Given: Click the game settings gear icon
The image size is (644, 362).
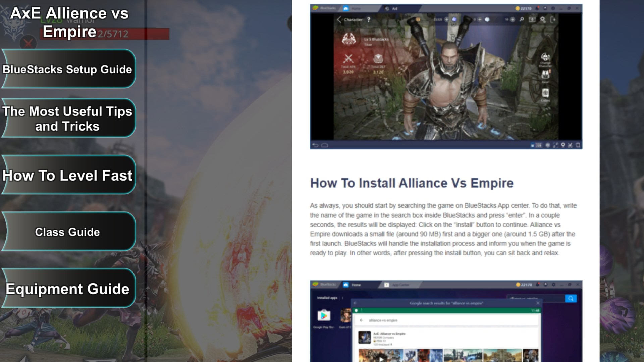Looking at the screenshot, I should pyautogui.click(x=543, y=20).
